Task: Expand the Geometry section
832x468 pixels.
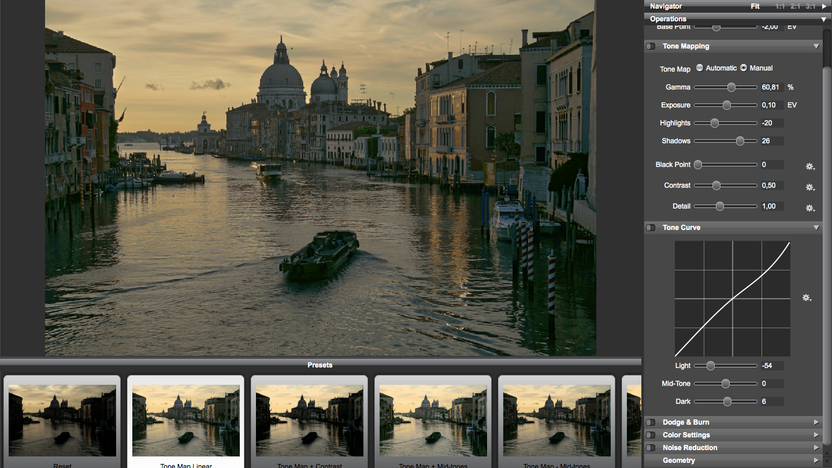Action: tap(816, 461)
